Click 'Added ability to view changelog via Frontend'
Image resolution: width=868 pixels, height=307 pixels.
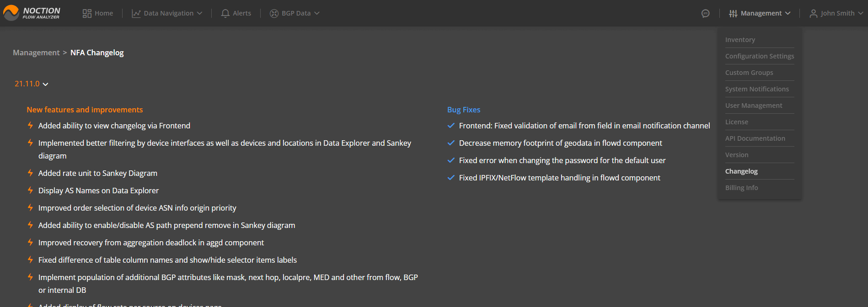(114, 126)
